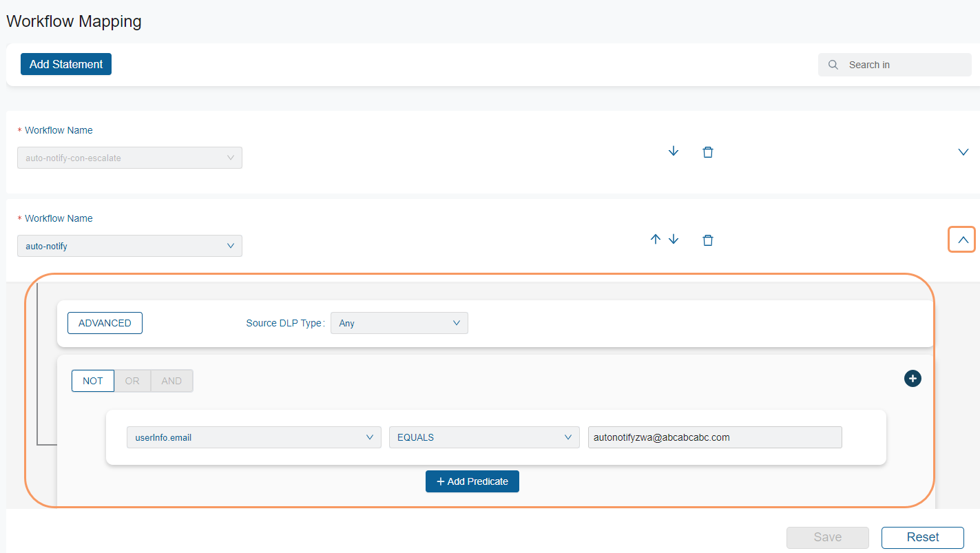Select the OR logical operator
980x553 pixels.
click(132, 381)
